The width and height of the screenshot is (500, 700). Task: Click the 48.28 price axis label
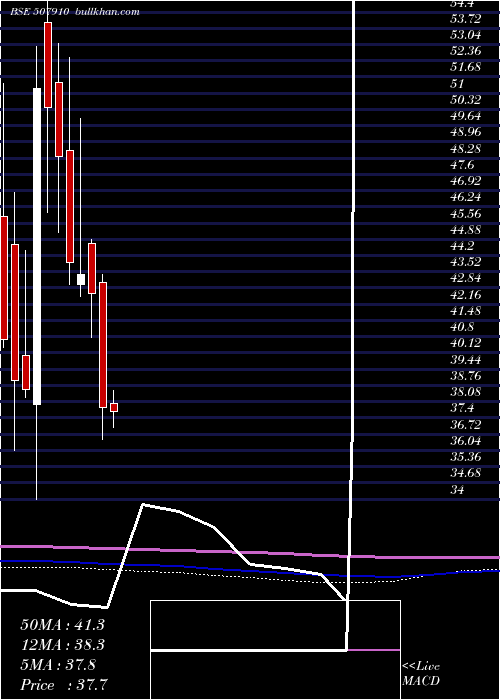pos(466,149)
